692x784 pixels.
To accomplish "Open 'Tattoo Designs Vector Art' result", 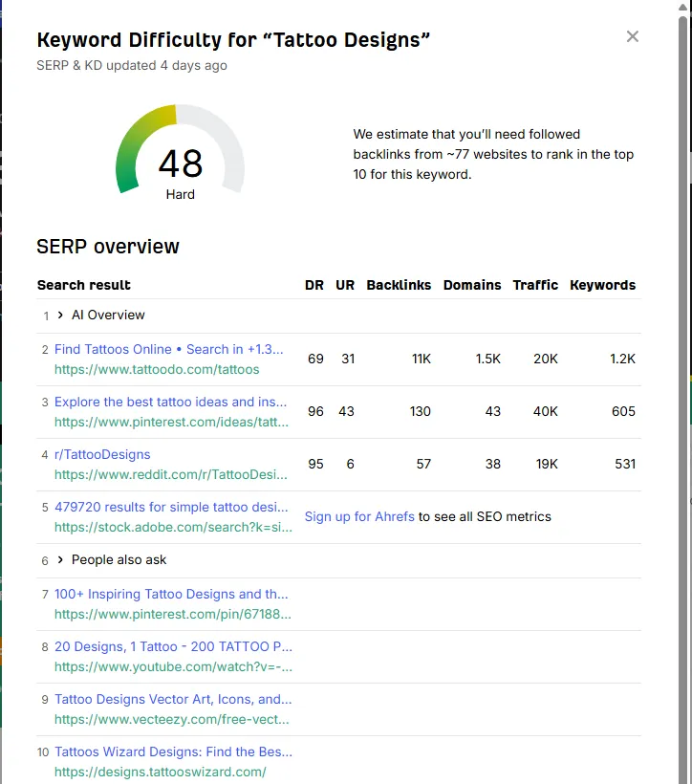I will tap(173, 699).
